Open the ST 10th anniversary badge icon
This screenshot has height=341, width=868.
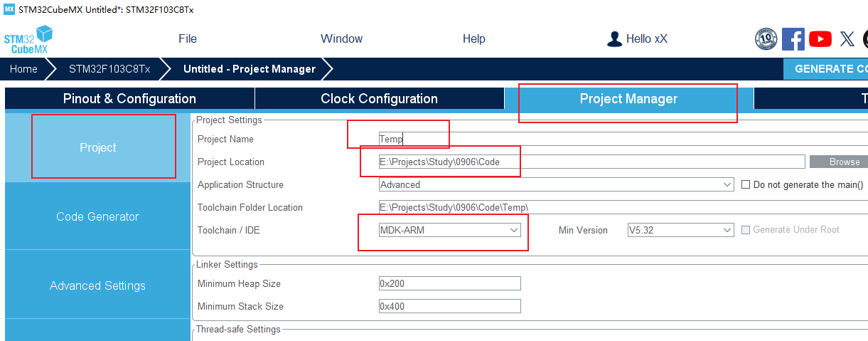point(766,38)
